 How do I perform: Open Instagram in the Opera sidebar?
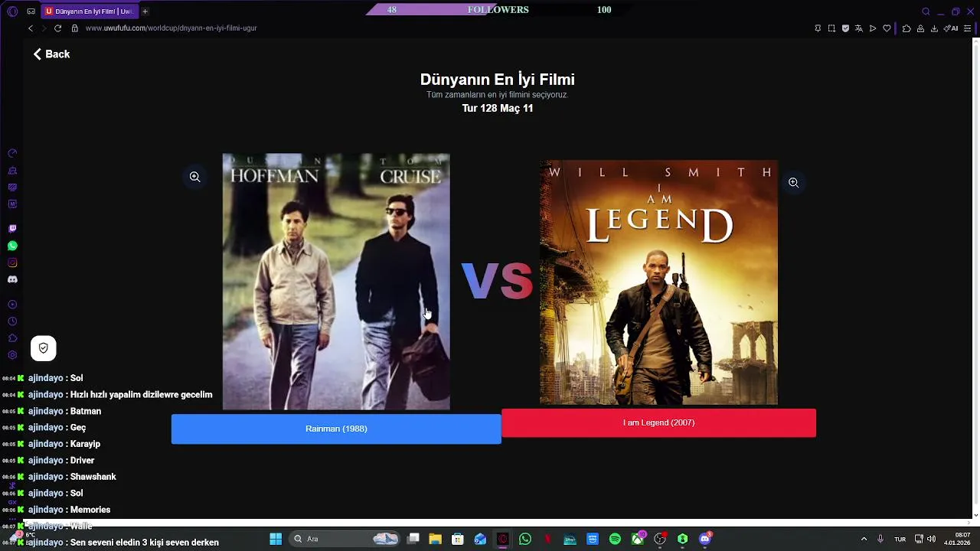coord(12,262)
